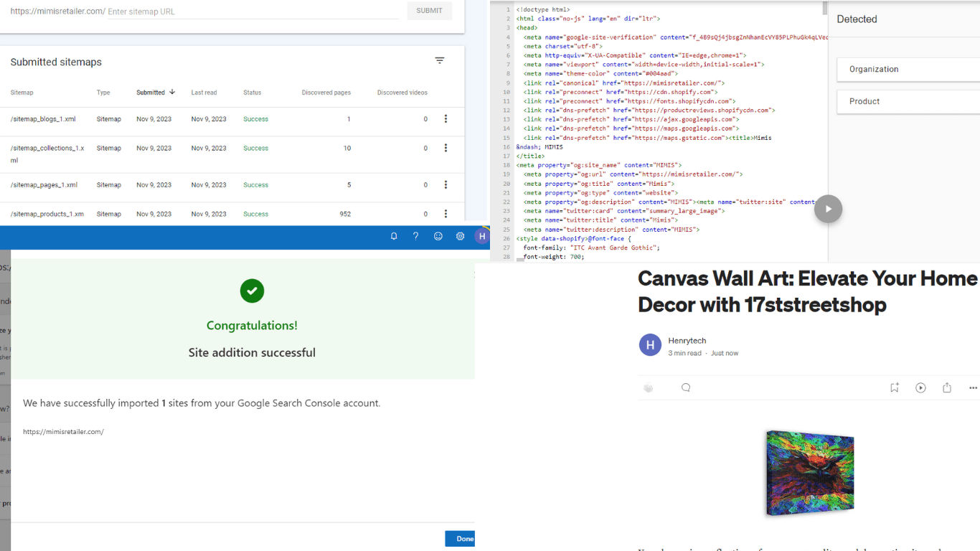Expand the Organization detected item
The width and height of the screenshot is (980, 551).
point(908,70)
